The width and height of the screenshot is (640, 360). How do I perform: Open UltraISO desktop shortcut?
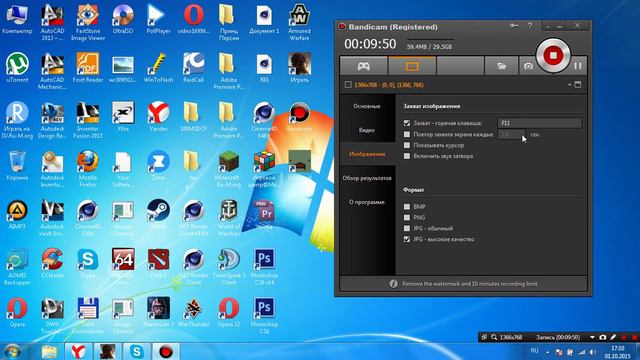pos(123,20)
